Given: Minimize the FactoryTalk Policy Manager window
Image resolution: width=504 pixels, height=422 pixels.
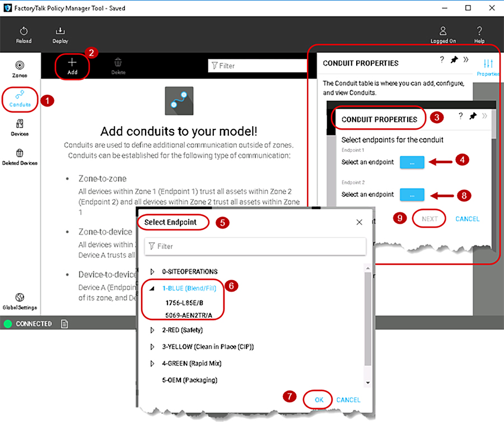Looking at the screenshot, I should point(445,8).
